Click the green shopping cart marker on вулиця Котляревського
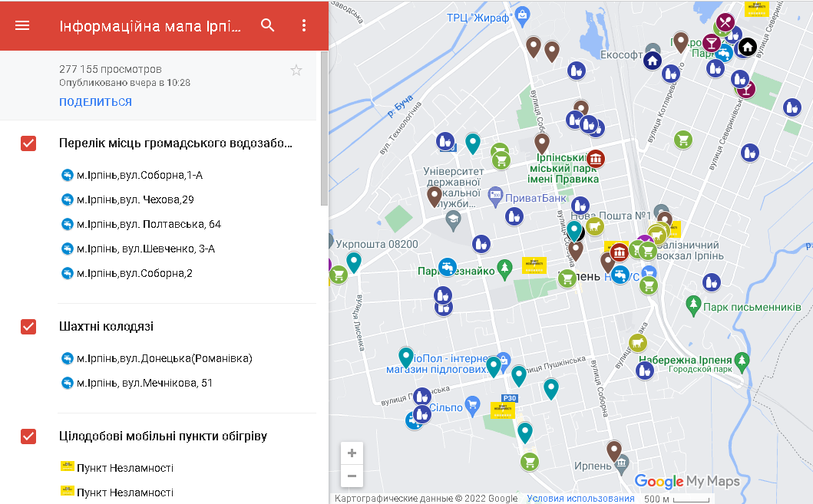Viewport: 813px width, 504px height. (x=682, y=140)
